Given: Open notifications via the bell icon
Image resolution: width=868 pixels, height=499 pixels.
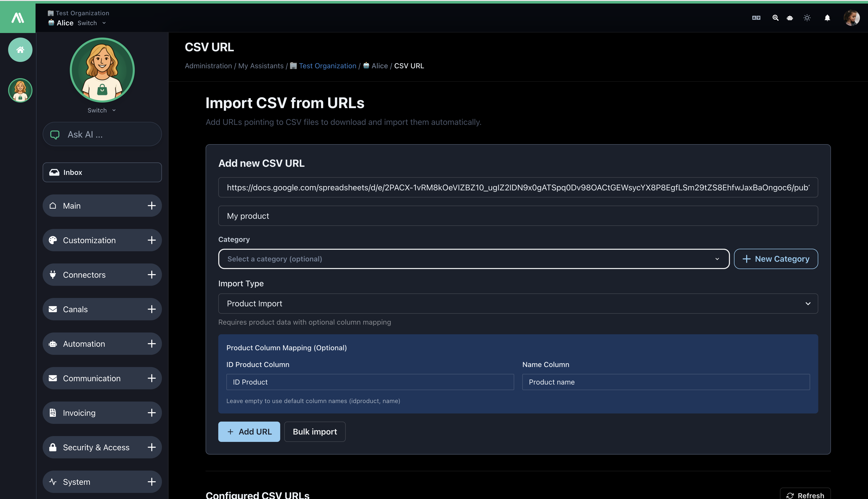Looking at the screenshot, I should tap(828, 18).
